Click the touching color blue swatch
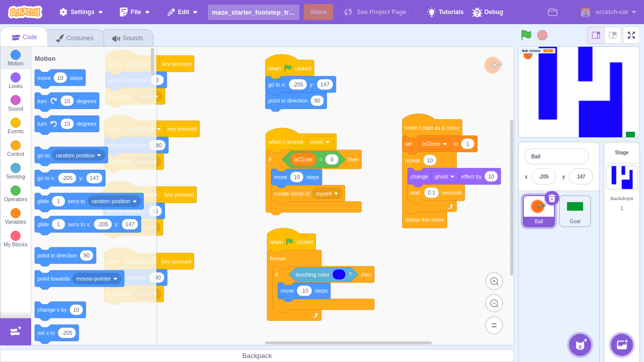Image resolution: width=644 pixels, height=362 pixels. tap(339, 275)
